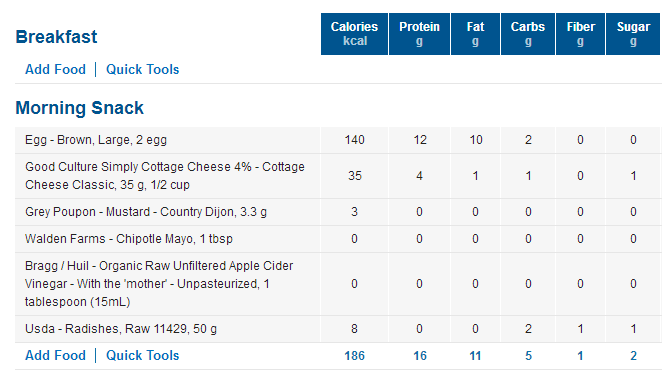
Task: Click the 186 total calories value
Action: [354, 356]
